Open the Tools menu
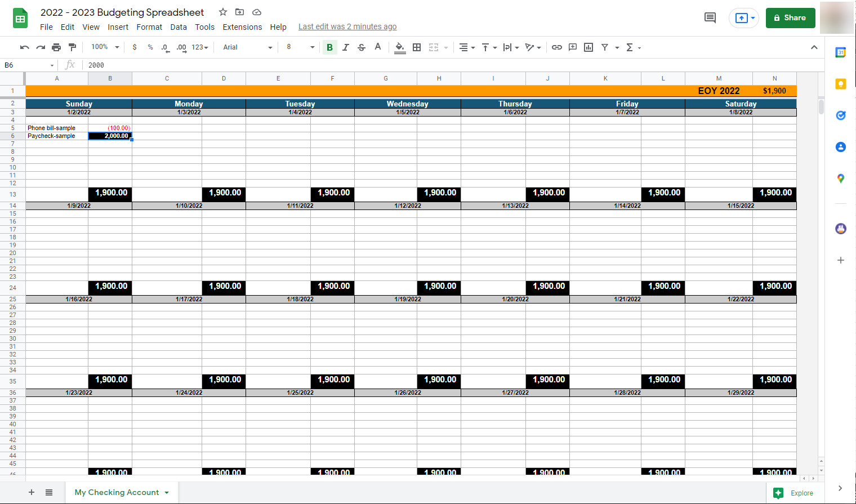 click(204, 27)
